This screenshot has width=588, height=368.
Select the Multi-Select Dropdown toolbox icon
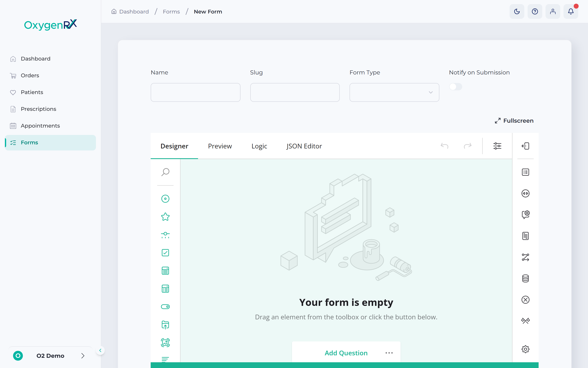tap(165, 289)
